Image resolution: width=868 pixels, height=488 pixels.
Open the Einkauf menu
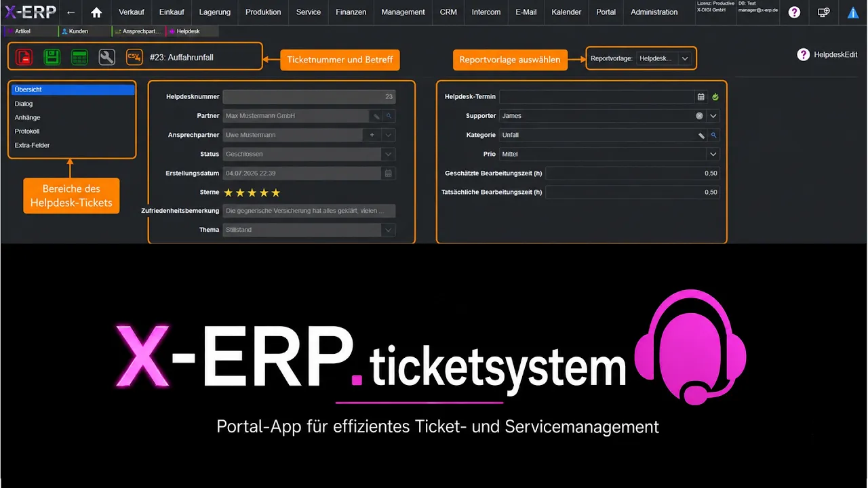point(171,12)
